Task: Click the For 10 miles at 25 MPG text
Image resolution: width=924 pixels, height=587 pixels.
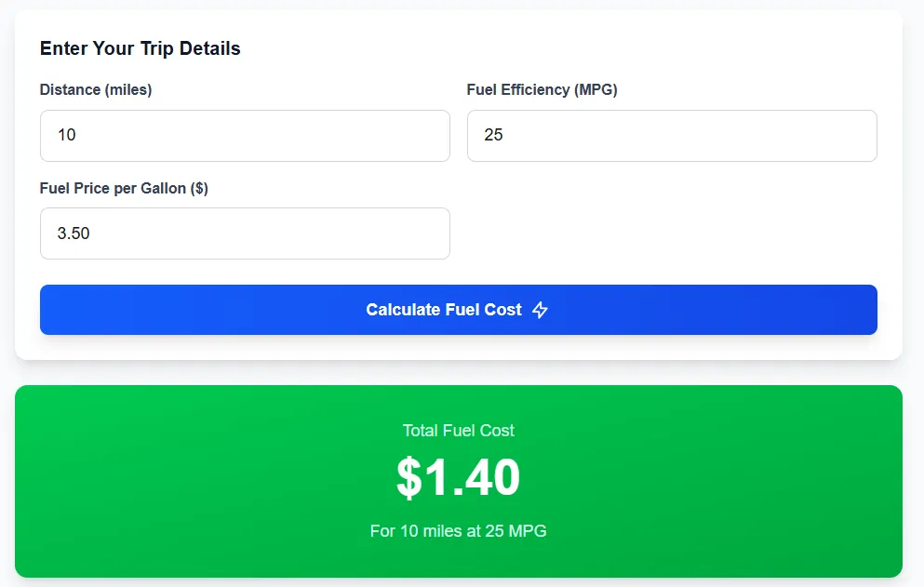Action: (458, 530)
